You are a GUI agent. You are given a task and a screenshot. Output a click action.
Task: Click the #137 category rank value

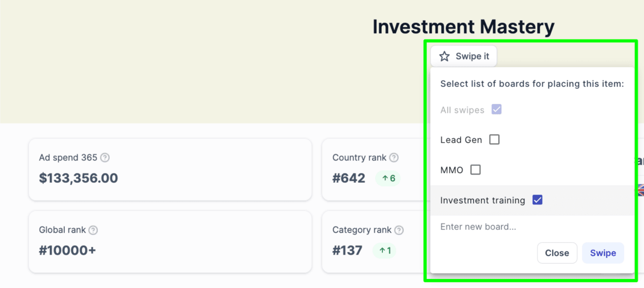347,251
